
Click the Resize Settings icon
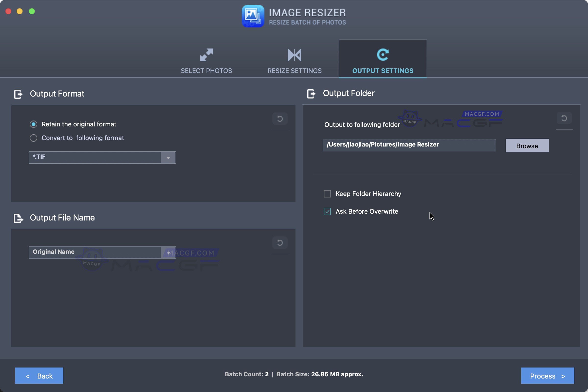pos(294,55)
